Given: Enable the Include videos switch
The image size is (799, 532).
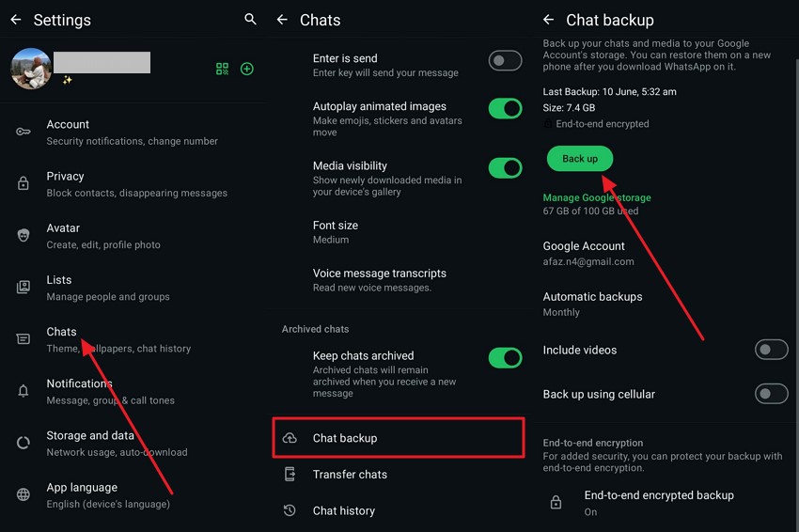Looking at the screenshot, I should 771,351.
